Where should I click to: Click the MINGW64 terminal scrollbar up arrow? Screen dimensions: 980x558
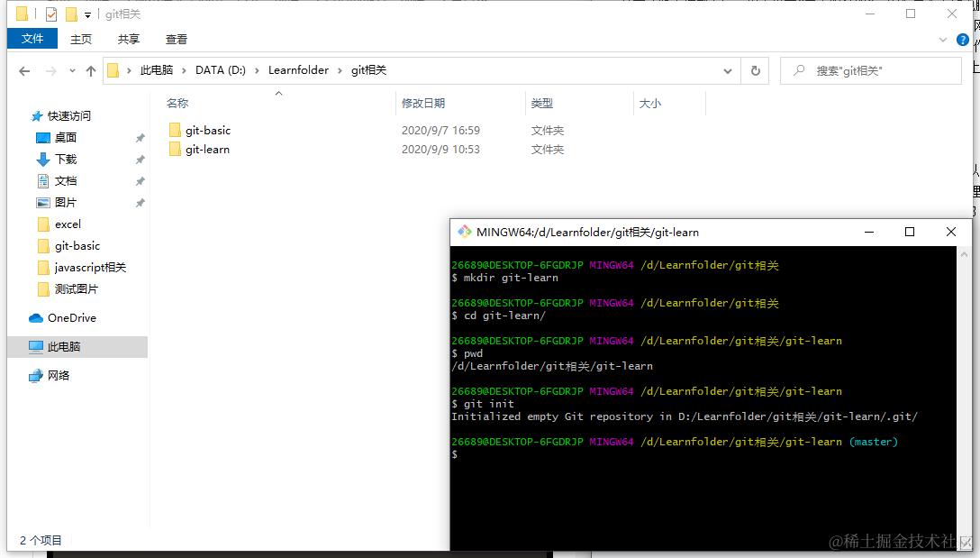964,254
